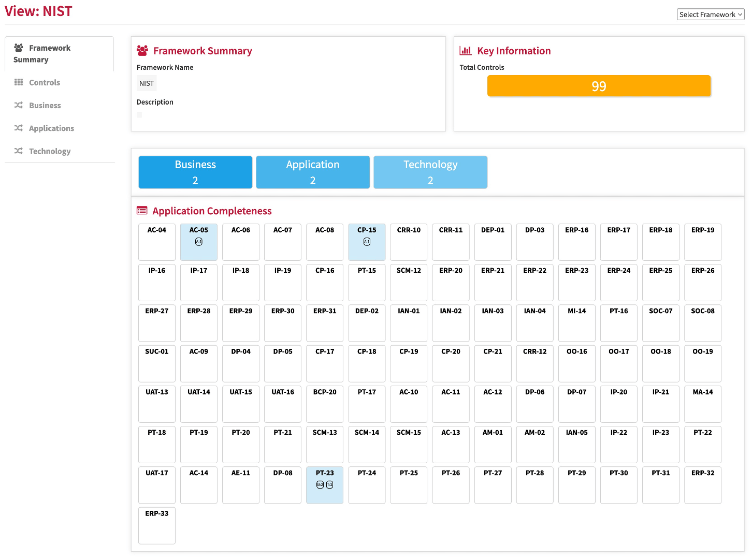Select the MI-14 control card
752x560 pixels.
point(577,323)
